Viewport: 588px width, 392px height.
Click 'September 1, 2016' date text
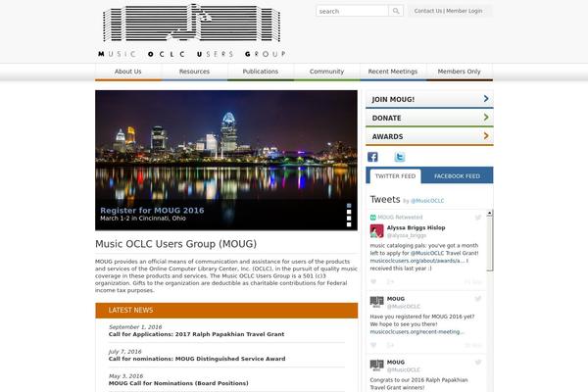[x=135, y=327]
